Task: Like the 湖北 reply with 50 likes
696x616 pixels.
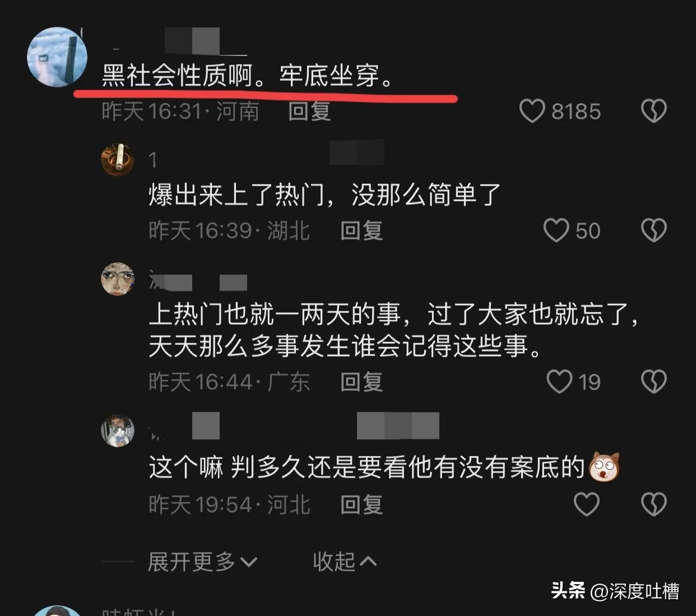Action: 556,230
